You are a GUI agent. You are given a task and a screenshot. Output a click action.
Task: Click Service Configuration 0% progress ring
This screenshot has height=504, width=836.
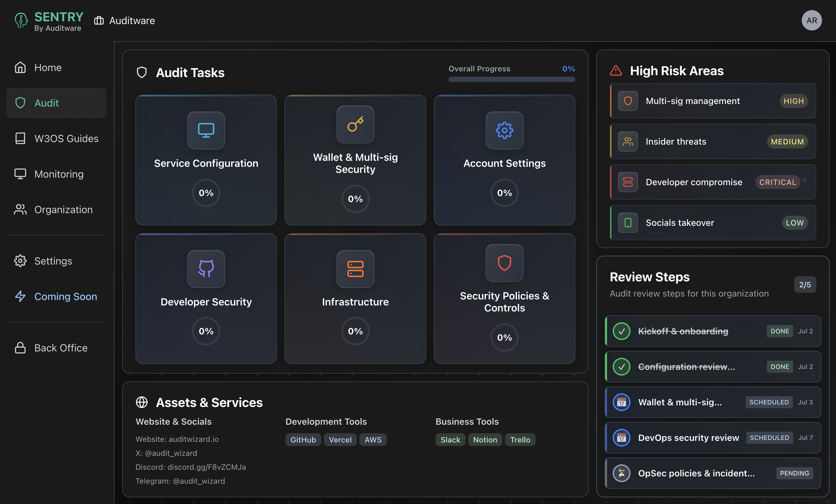tap(206, 193)
